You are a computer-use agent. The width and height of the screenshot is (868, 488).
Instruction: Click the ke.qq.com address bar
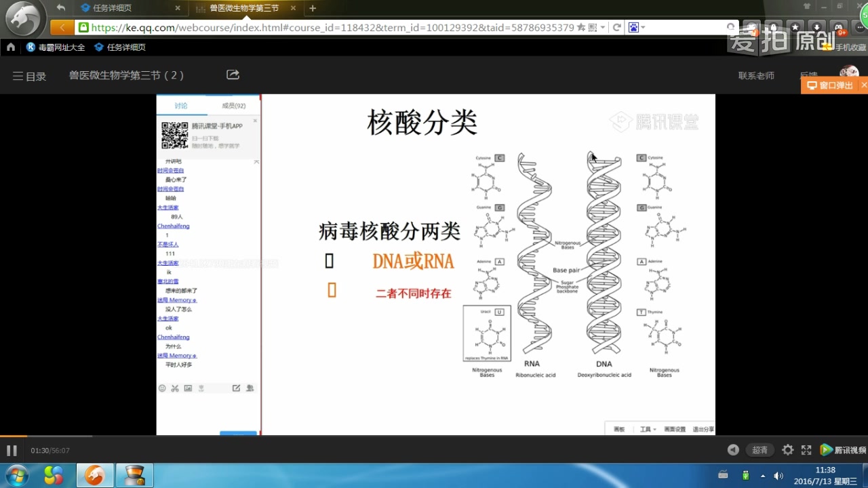click(x=332, y=28)
